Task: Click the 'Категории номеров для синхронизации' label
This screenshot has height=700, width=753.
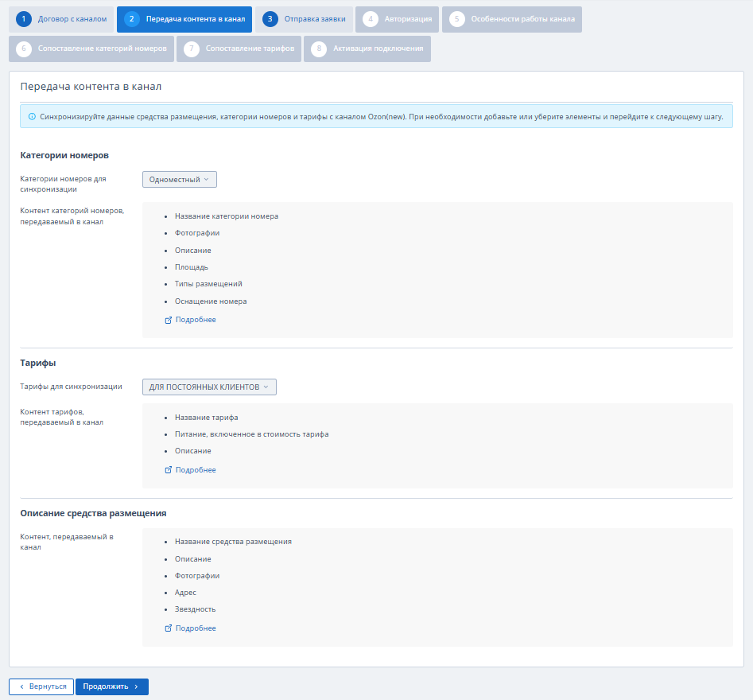Action: (63, 184)
